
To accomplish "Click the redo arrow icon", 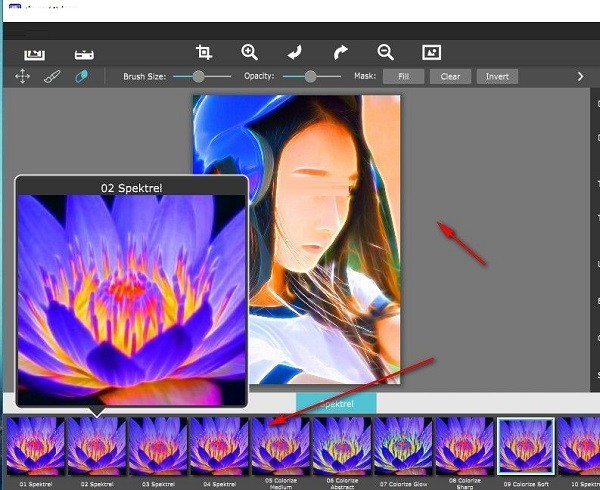I will click(340, 52).
